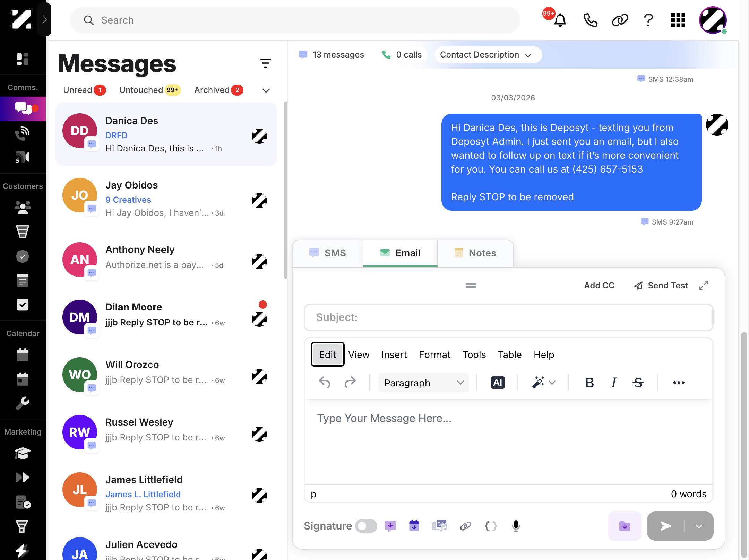Expand the sidebar with the arrow toggle
Image resolution: width=749 pixels, height=560 pixels.
[x=44, y=19]
